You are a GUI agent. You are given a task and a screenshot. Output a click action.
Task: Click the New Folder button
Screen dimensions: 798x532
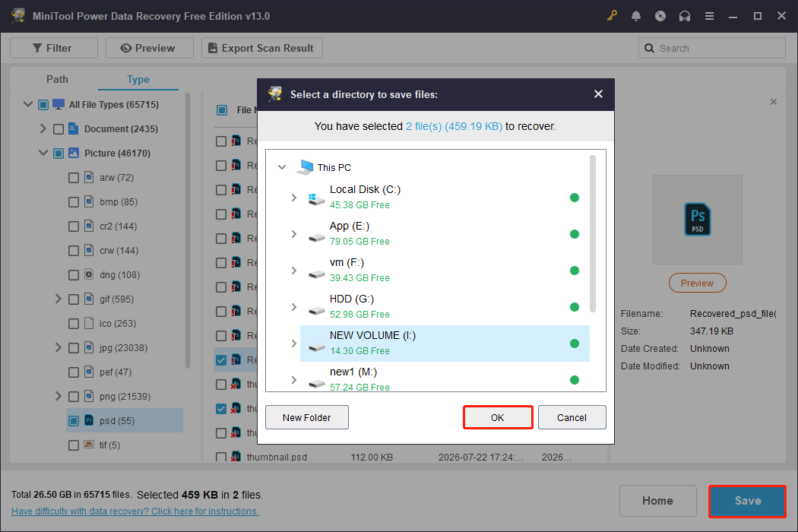point(307,417)
